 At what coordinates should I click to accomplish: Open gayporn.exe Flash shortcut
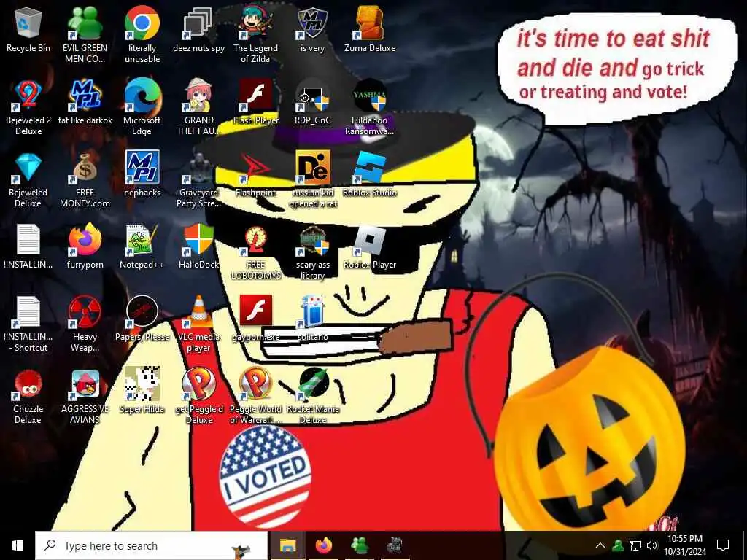coord(256,319)
